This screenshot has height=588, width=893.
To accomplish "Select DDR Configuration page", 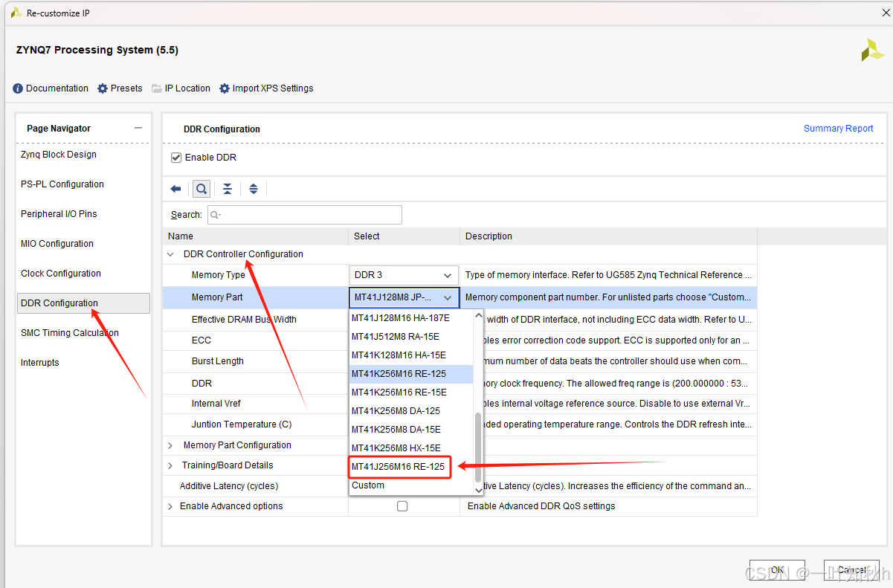I will (83, 303).
